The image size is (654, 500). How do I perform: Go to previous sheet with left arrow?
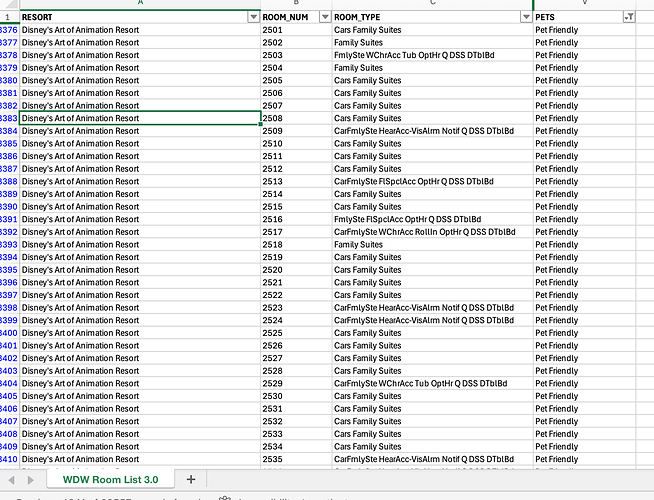pyautogui.click(x=12, y=480)
